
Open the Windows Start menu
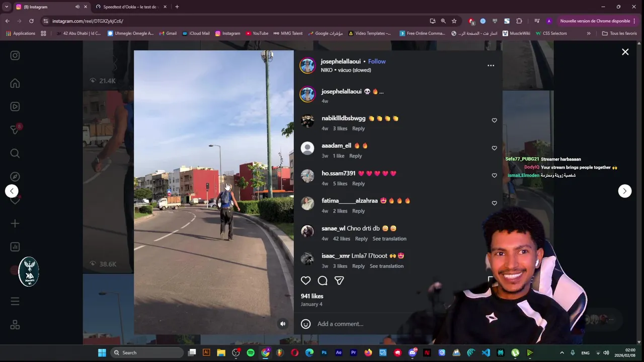tap(102, 352)
